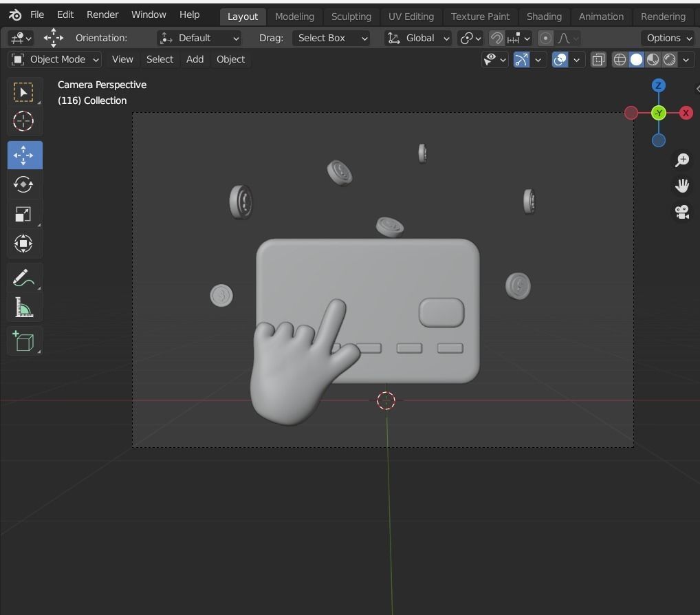
Task: Select the Rotate tool
Action: [x=23, y=184]
